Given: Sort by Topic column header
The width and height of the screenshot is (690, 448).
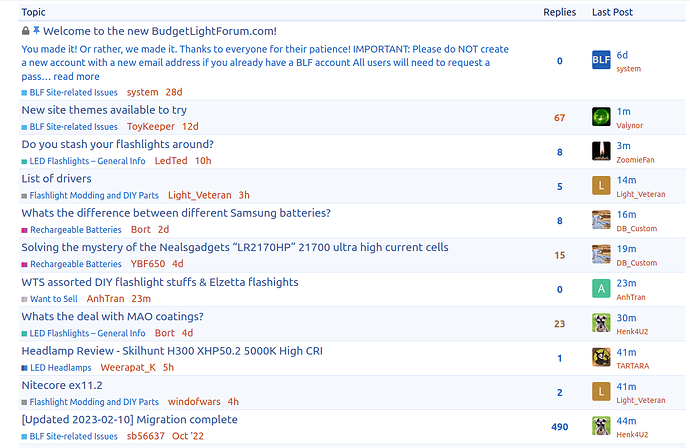Looking at the screenshot, I should 33,12.
